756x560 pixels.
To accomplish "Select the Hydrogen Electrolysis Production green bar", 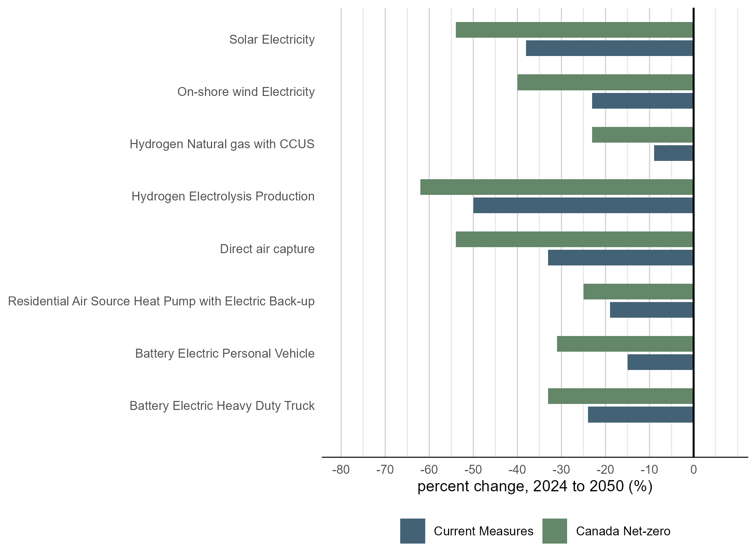I will click(x=556, y=187).
